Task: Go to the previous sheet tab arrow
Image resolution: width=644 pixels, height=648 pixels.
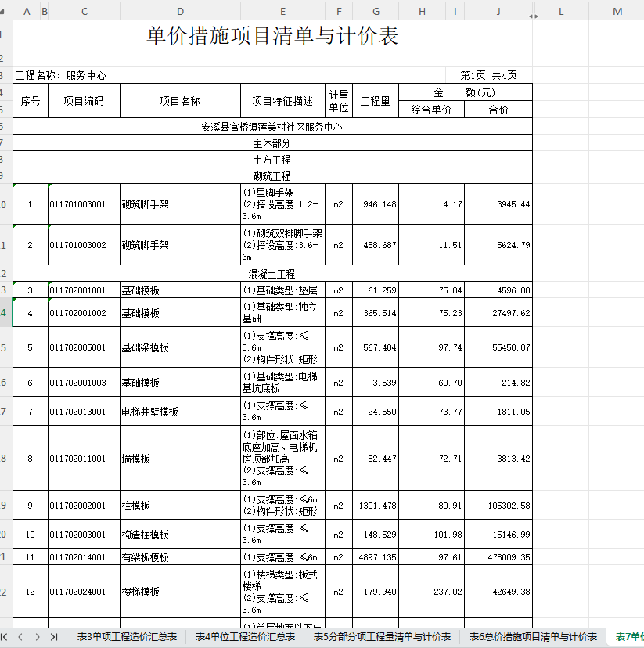Action: (20, 637)
